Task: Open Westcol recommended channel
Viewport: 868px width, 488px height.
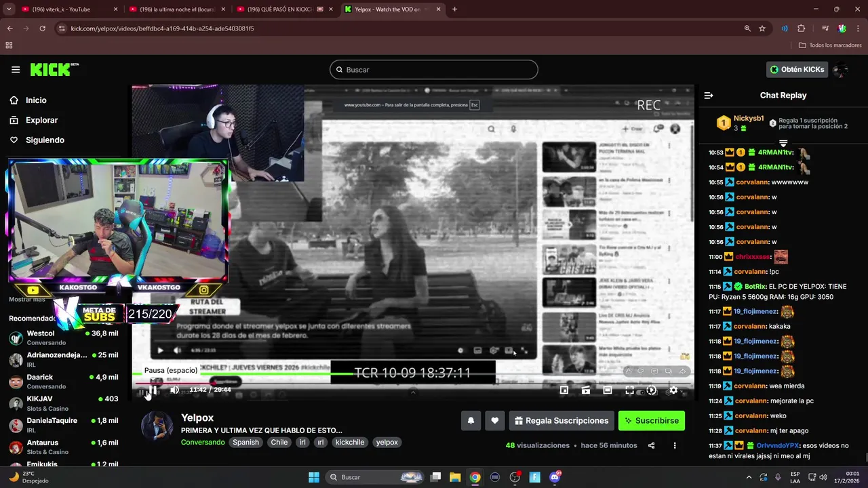Action: pos(64,338)
